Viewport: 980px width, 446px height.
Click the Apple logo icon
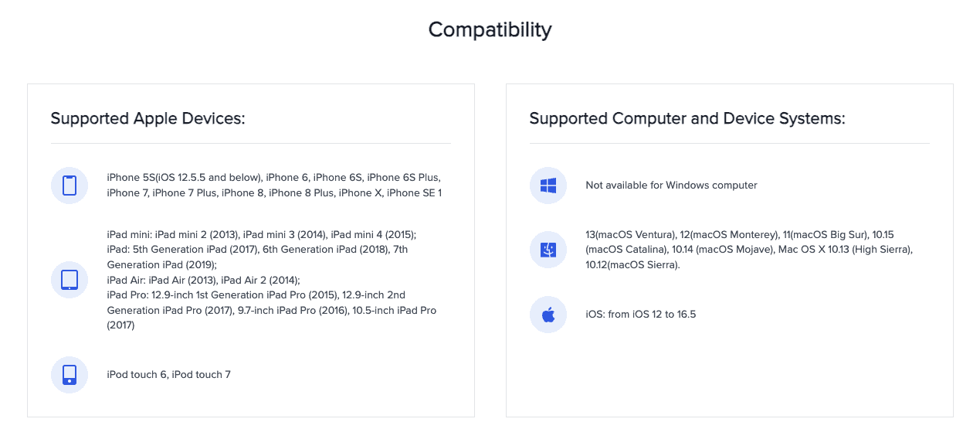pyautogui.click(x=548, y=315)
